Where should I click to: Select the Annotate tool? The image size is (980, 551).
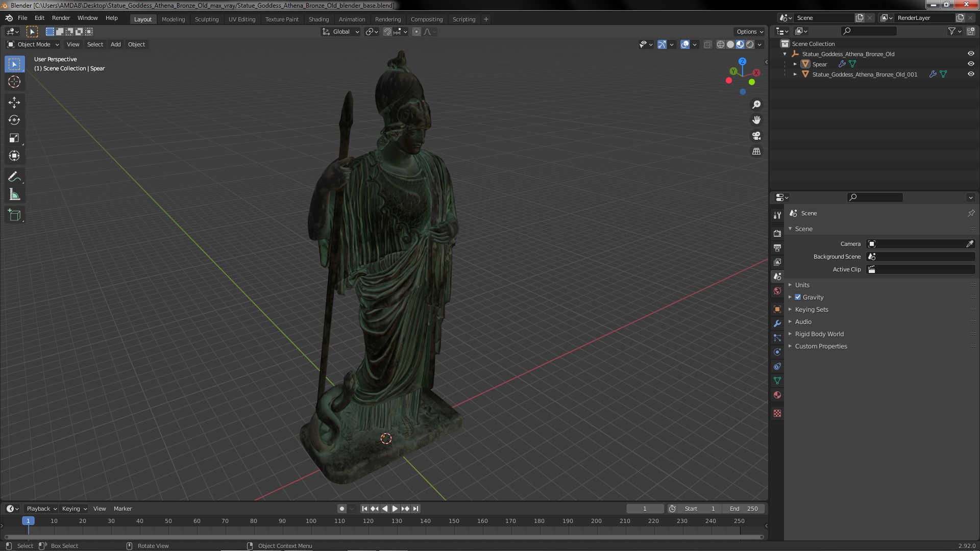[x=14, y=177]
